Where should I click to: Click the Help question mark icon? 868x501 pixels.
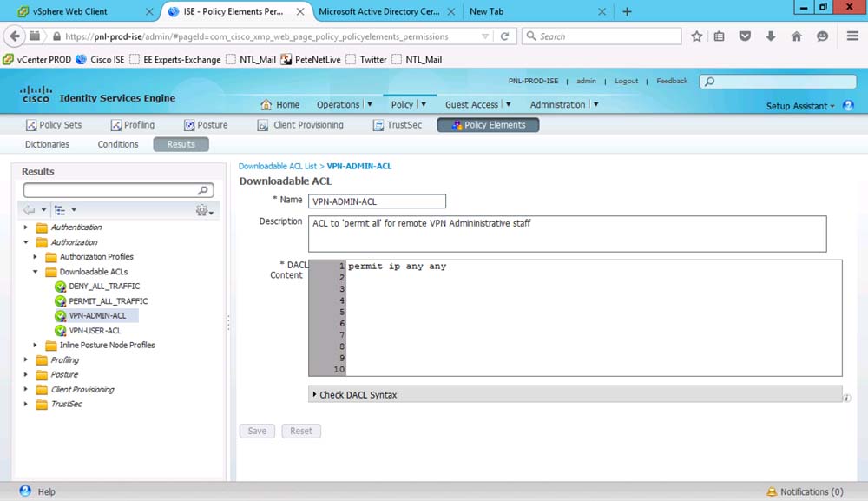coord(25,491)
